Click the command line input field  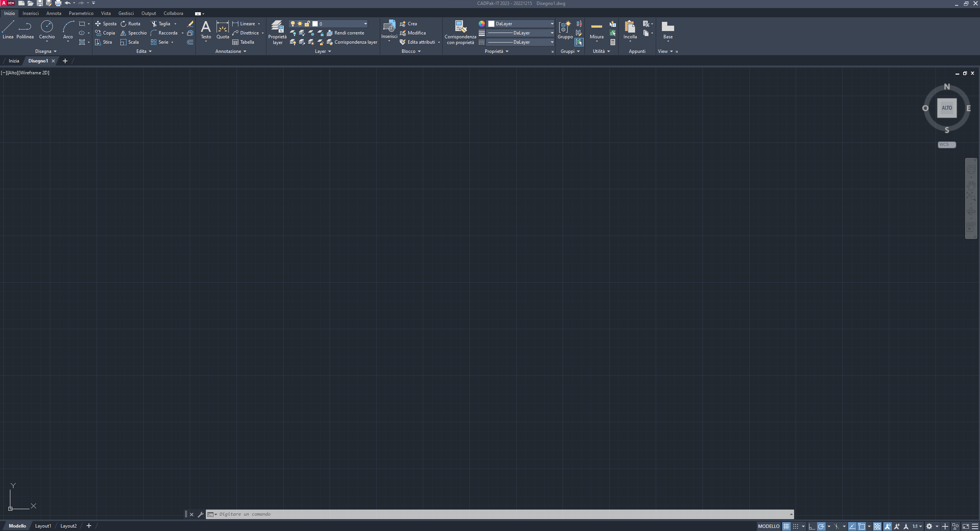[x=499, y=514]
